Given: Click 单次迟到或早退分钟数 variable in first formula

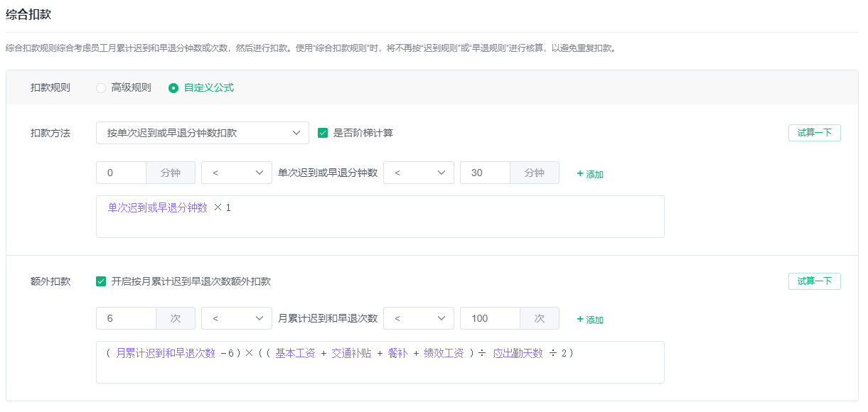Looking at the screenshot, I should [x=158, y=207].
